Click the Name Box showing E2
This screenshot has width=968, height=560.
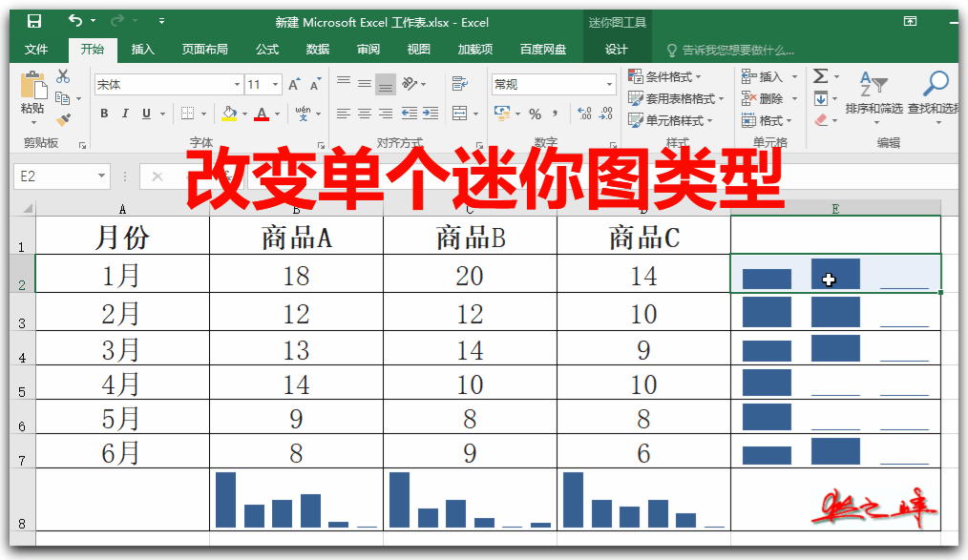(x=61, y=176)
